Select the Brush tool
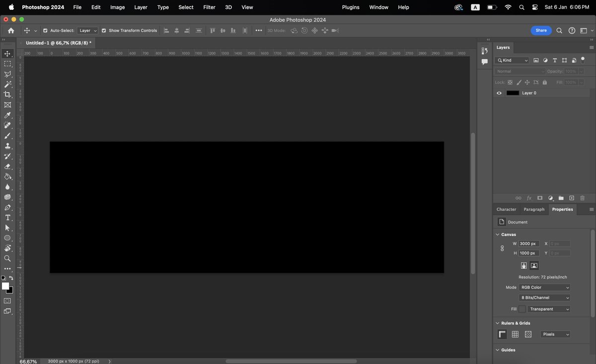Viewport: 596px width, 364px height. (x=7, y=136)
